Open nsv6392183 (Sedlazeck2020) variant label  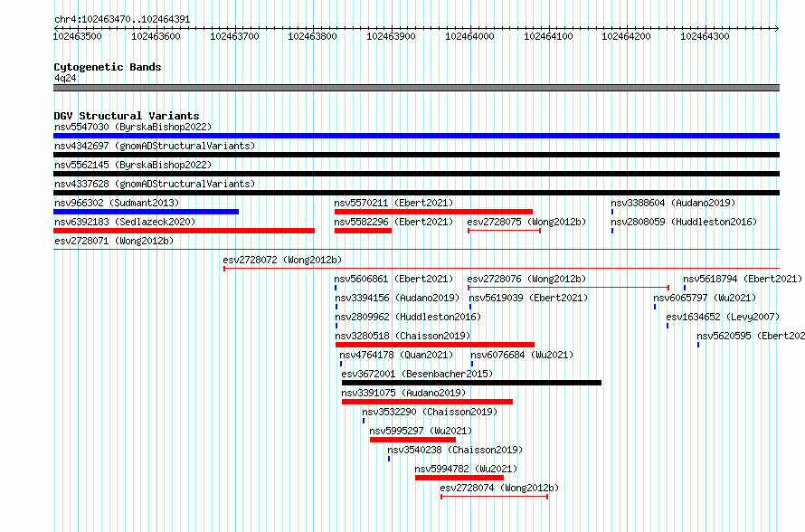pos(125,222)
